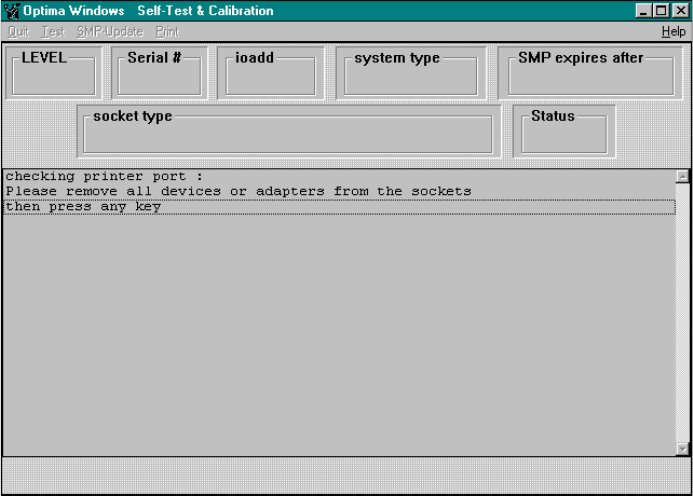Open the Quit menu
Viewport: 693px width, 496px height.
click(18, 32)
